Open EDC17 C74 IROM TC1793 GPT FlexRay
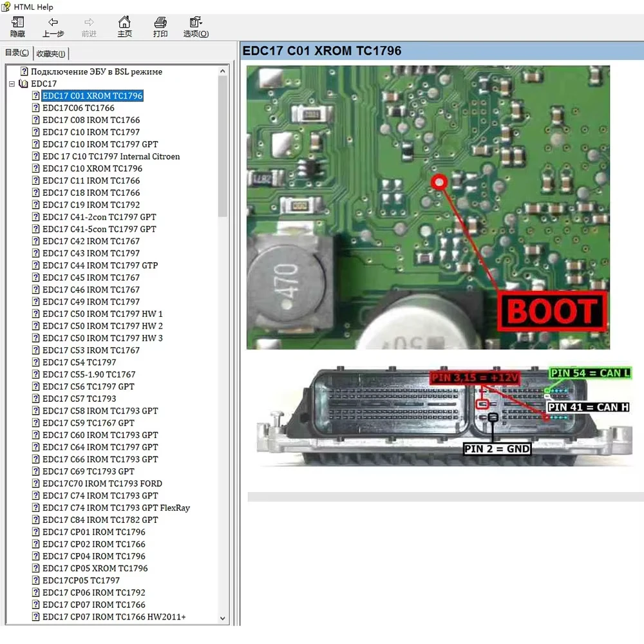Viewport: 644px width, 644px height. pyautogui.click(x=116, y=507)
